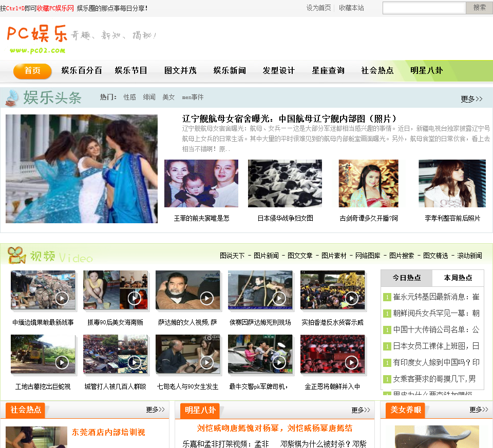This screenshot has height=448, width=493.
Task: Click the film camera icon beside 视频
Action: (x=16, y=256)
